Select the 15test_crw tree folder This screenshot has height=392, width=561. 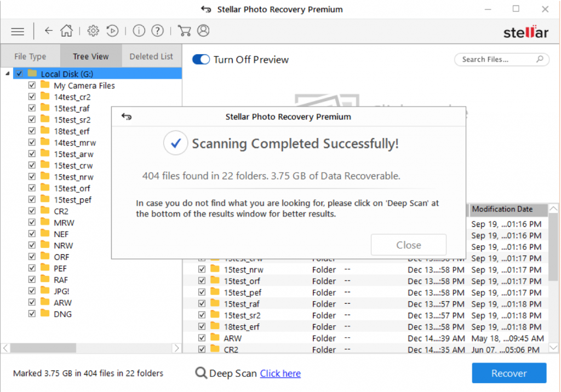coord(73,165)
